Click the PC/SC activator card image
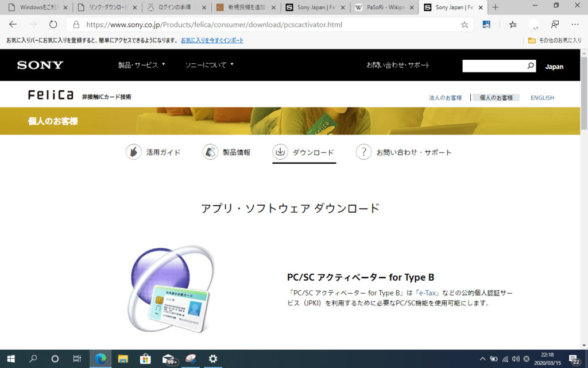Screen dimensions: 588x368 171,289
